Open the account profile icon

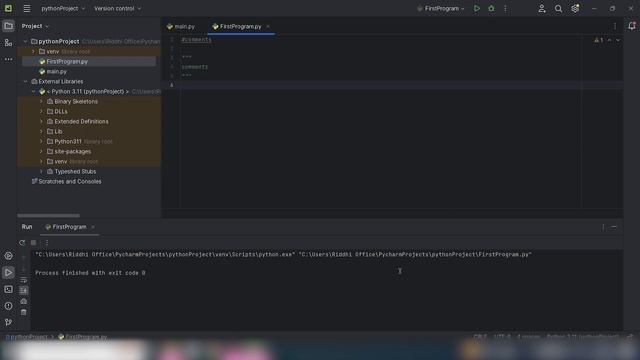tap(542, 9)
